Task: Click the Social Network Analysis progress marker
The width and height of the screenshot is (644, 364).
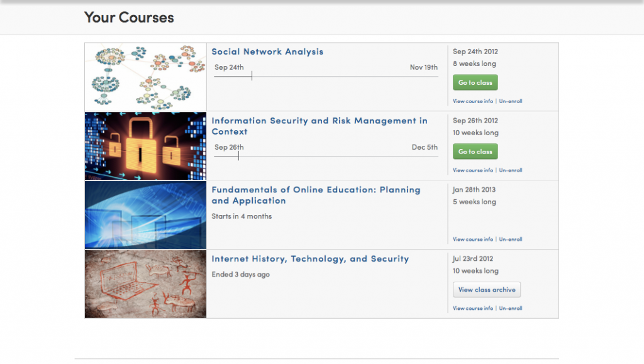Action: click(x=252, y=75)
